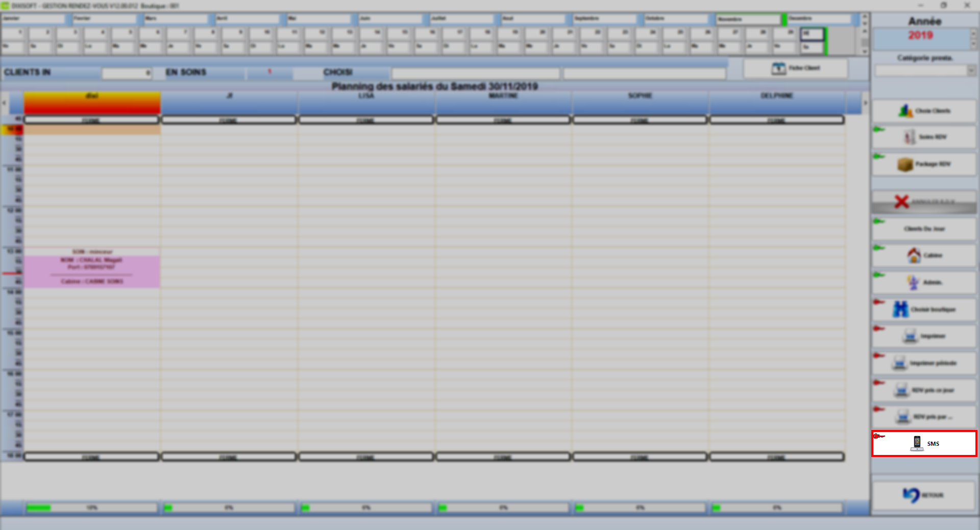The height and width of the screenshot is (530, 980).
Task: Click the Imprimer printer button
Action: click(924, 336)
